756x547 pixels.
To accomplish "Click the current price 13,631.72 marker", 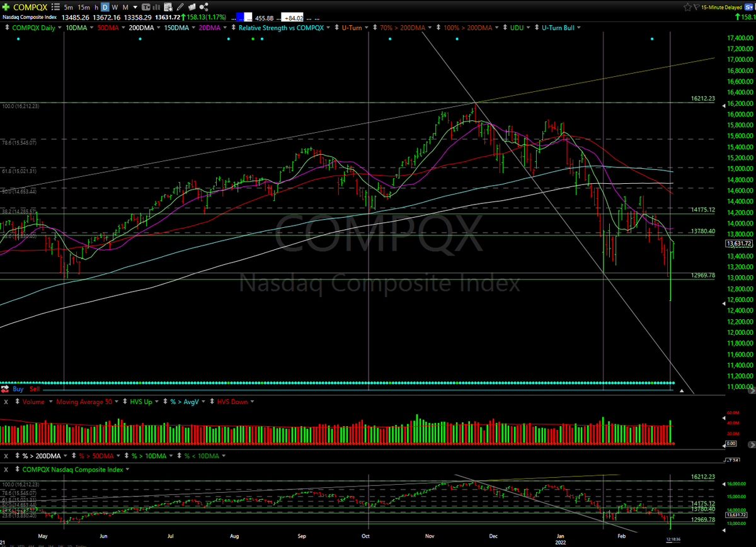I will coord(740,243).
